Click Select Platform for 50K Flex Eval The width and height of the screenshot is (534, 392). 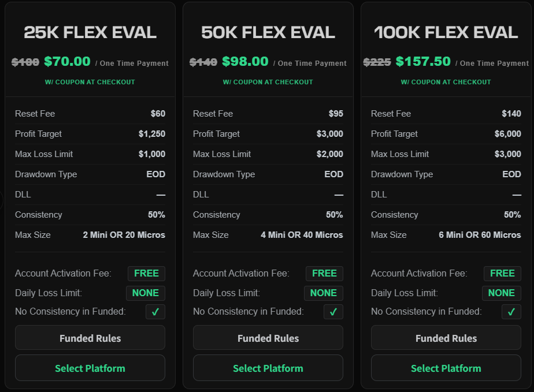click(268, 368)
